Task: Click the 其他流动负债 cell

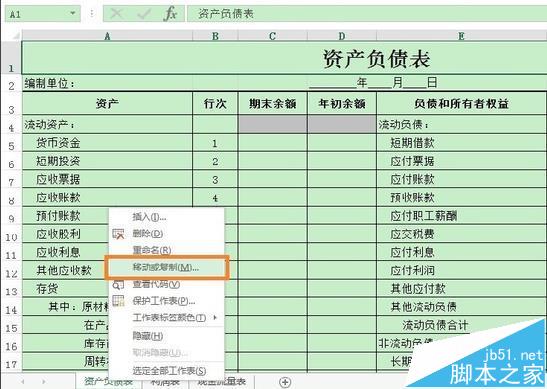Action: click(462, 307)
